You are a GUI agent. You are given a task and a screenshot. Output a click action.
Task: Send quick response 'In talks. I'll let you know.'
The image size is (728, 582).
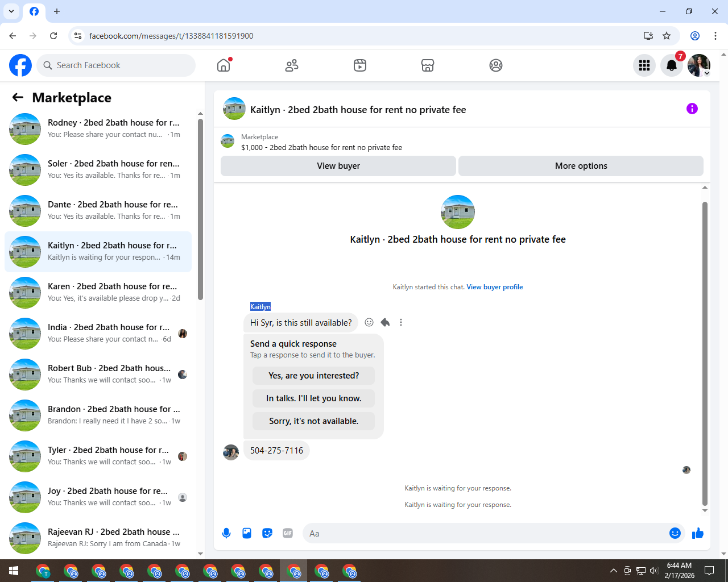coord(313,398)
